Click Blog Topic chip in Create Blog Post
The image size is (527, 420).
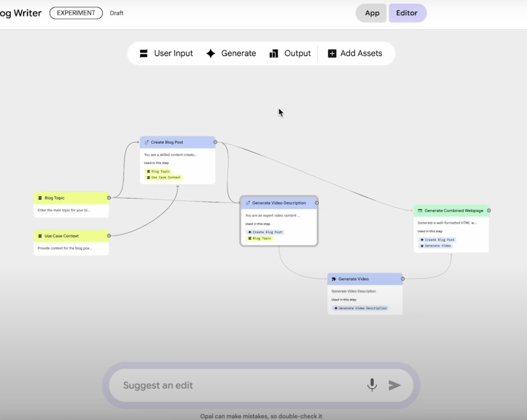[159, 171]
